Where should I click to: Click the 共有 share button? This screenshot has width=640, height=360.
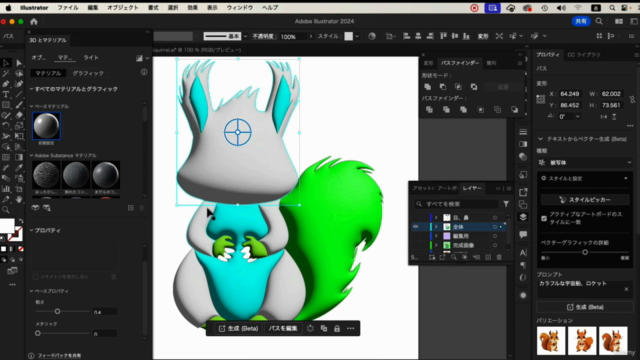[x=580, y=22]
